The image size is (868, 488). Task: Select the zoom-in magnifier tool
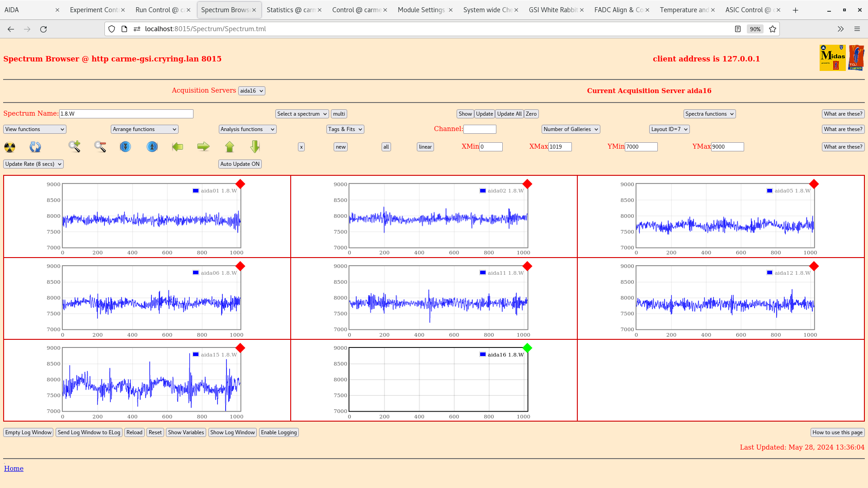click(x=74, y=147)
